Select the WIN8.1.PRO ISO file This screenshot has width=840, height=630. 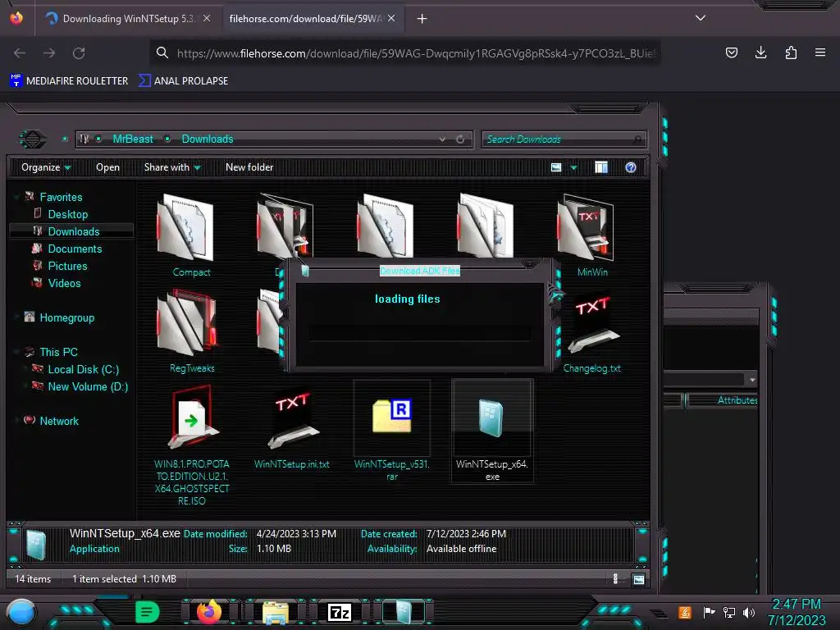click(191, 445)
